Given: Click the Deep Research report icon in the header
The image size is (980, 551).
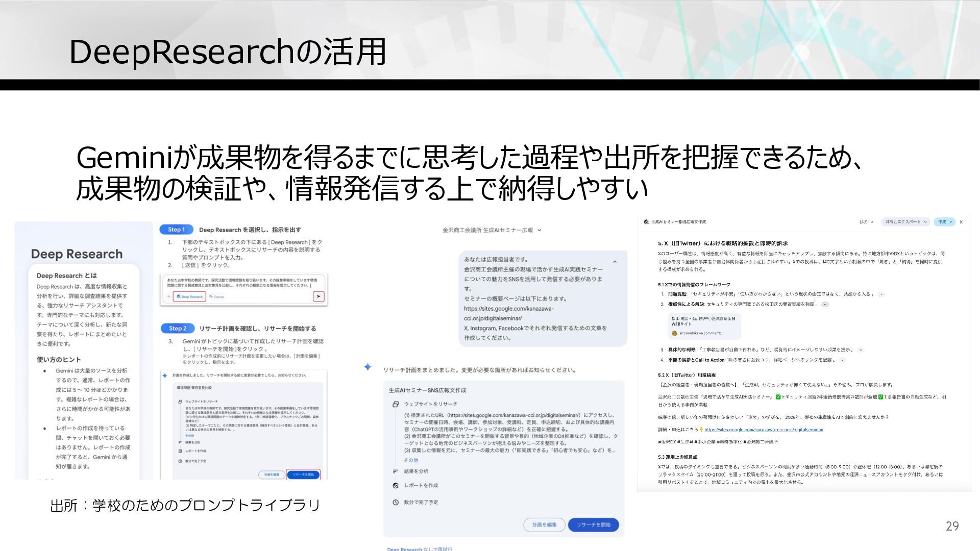Looking at the screenshot, I should point(646,222).
